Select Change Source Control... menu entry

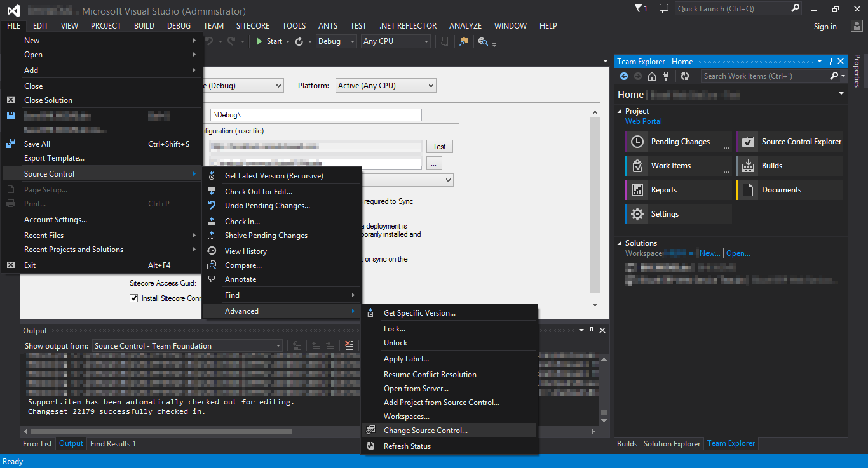(449, 431)
